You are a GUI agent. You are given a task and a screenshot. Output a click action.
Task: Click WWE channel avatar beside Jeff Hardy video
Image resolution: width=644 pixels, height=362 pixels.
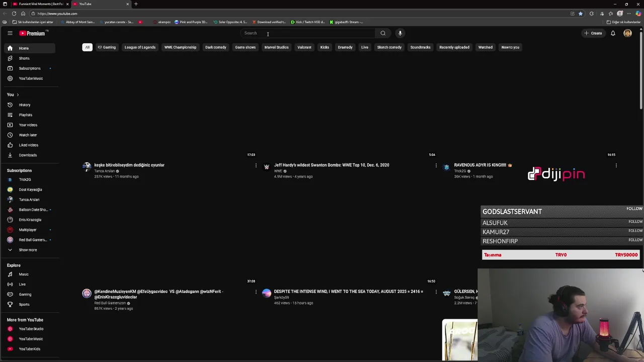(x=267, y=167)
